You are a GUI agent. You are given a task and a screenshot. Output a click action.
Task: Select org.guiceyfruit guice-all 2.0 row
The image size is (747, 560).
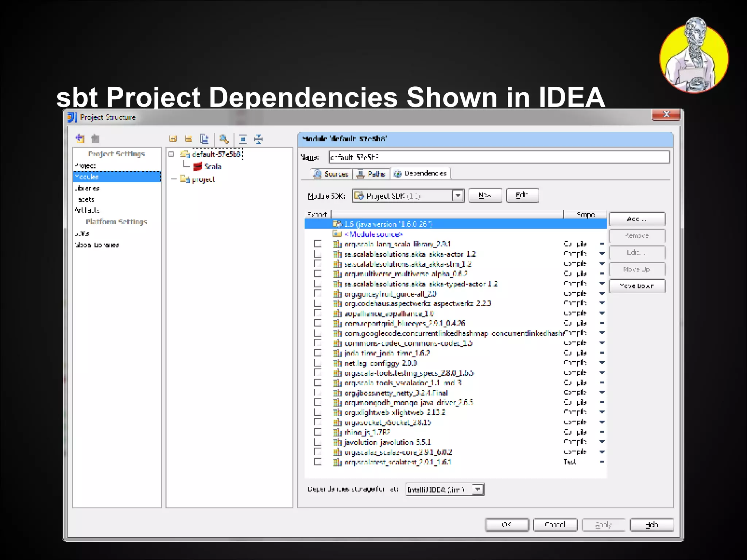[x=455, y=293]
